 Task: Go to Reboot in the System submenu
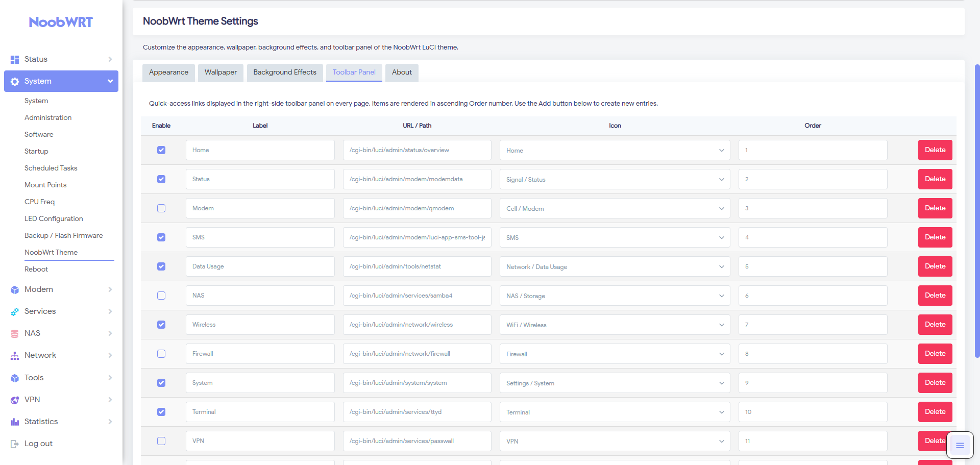pyautogui.click(x=36, y=269)
